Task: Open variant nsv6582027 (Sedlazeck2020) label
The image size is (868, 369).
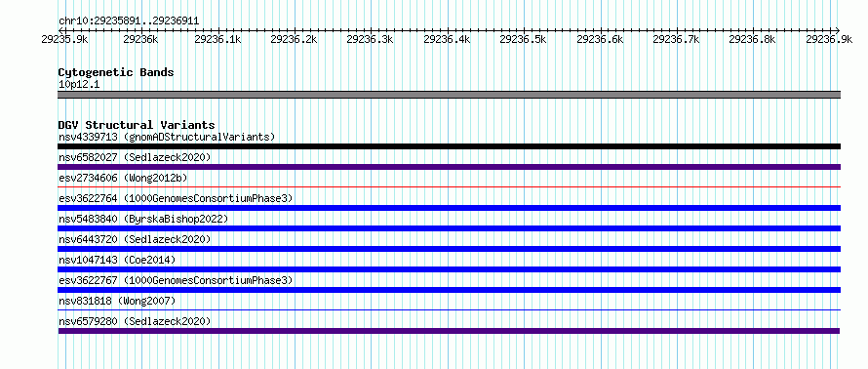Action: coord(135,157)
